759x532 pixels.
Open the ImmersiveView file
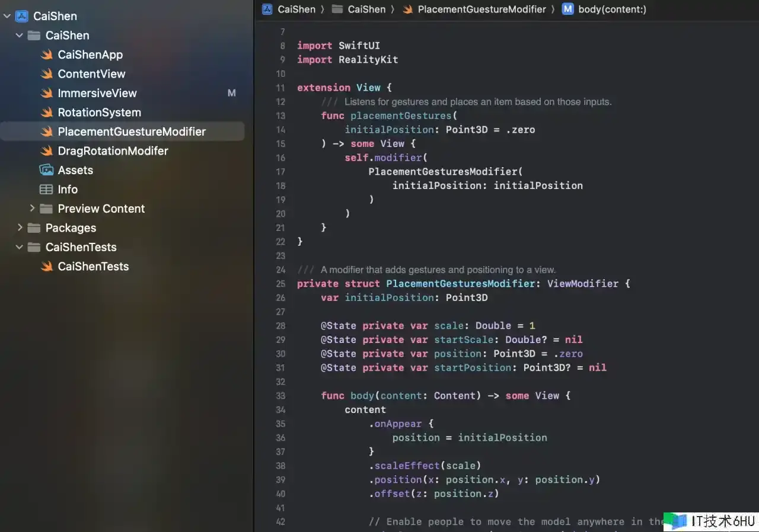(x=97, y=93)
